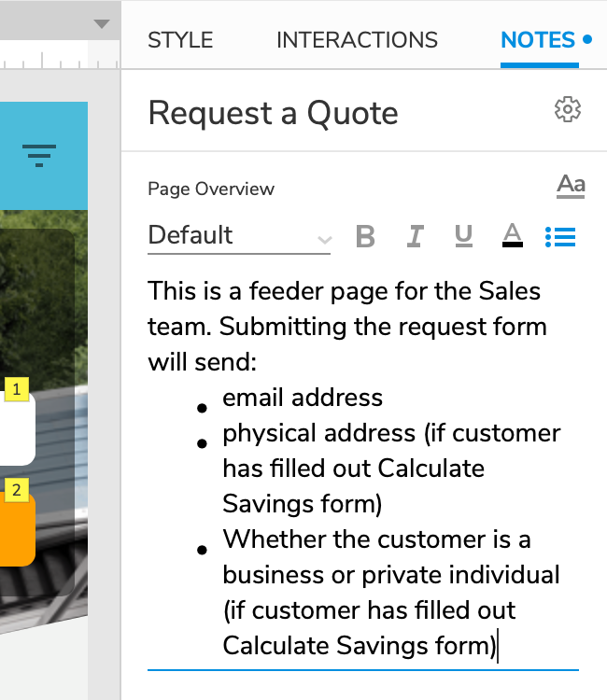Click the filter icon in blue header
Screen dimensions: 607x700
(x=39, y=155)
